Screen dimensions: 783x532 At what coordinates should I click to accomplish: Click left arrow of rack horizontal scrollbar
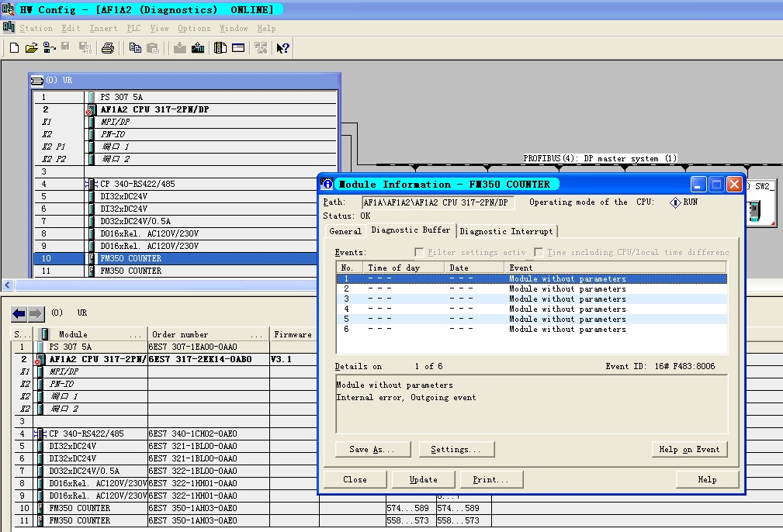click(8, 285)
